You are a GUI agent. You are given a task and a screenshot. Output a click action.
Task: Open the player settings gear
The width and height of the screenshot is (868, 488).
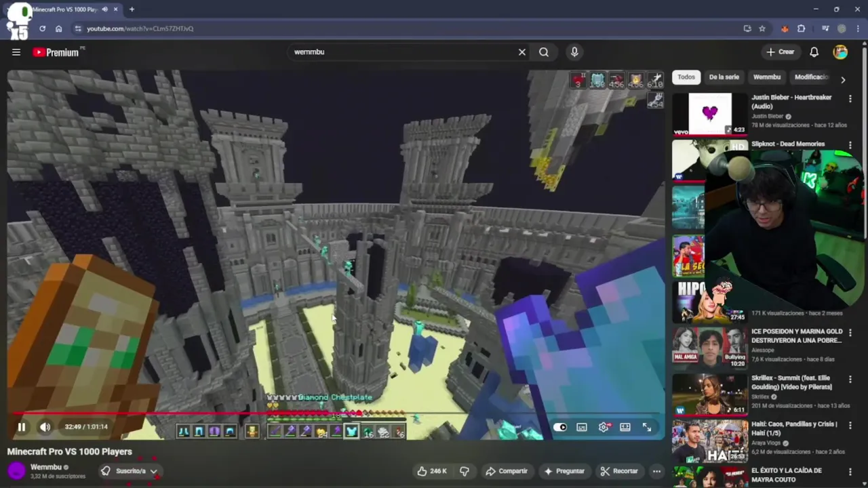coord(604,427)
